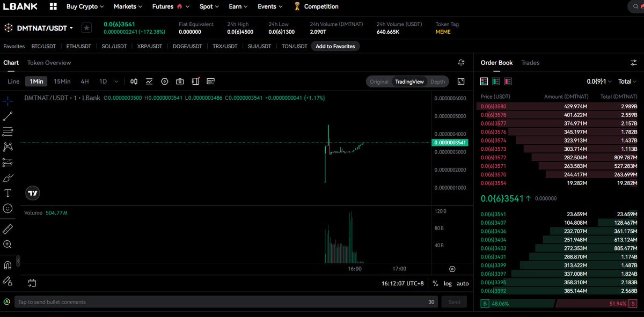Viewport: 644px width, 317px height.
Task: Open the notebook icon with red dot
Action: click(x=195, y=82)
